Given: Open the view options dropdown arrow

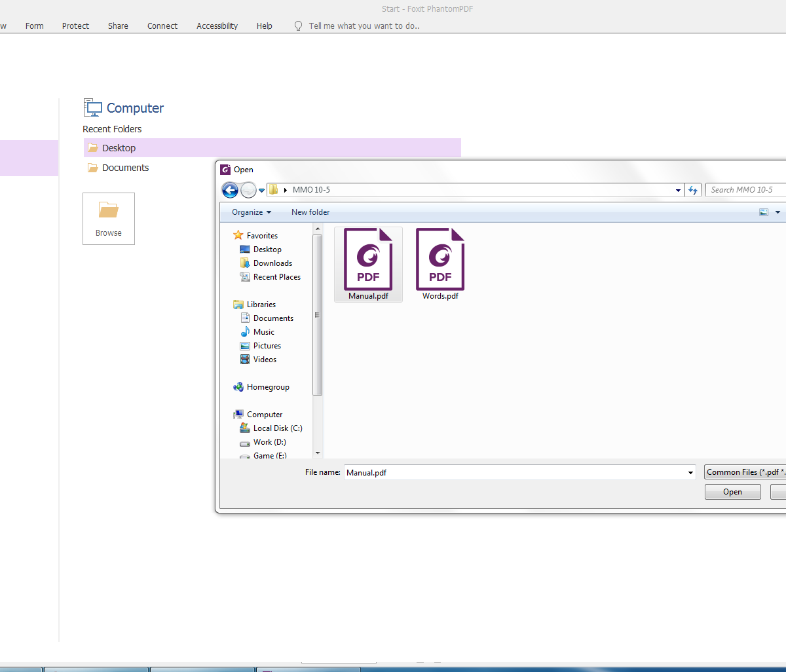Looking at the screenshot, I should click(777, 212).
